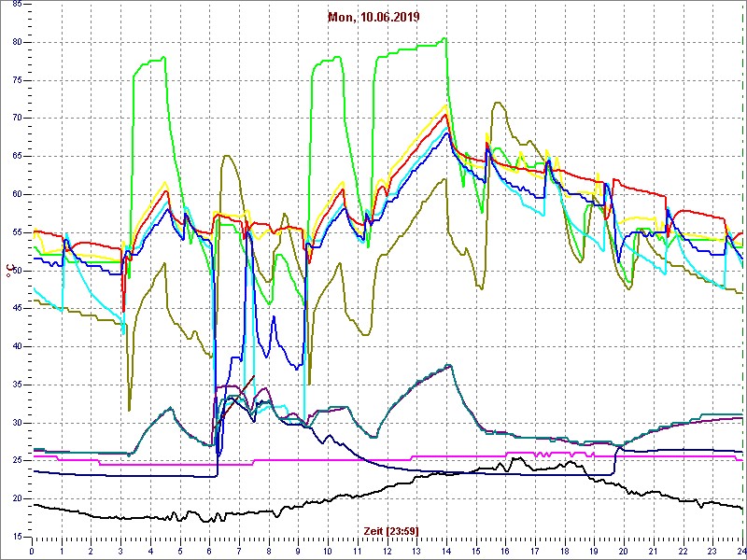Click the yellow curve's peak at hour 14
This screenshot has width=747, height=560.
pos(445,105)
